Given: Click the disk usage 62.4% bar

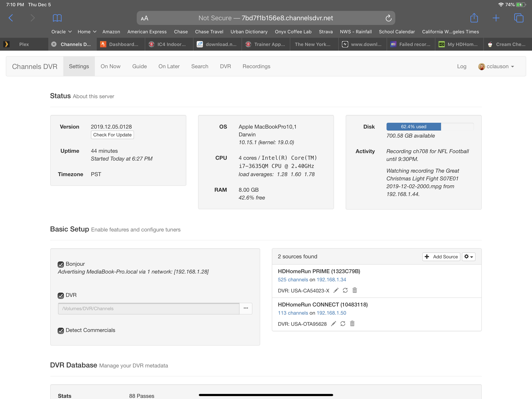Looking at the screenshot, I should coord(413,127).
